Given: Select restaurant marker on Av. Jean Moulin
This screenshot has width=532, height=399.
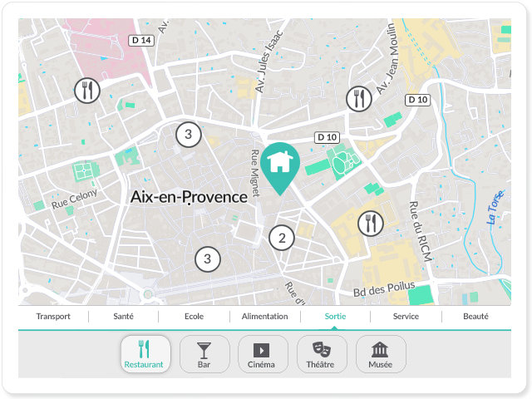Looking at the screenshot, I should coord(359,99).
